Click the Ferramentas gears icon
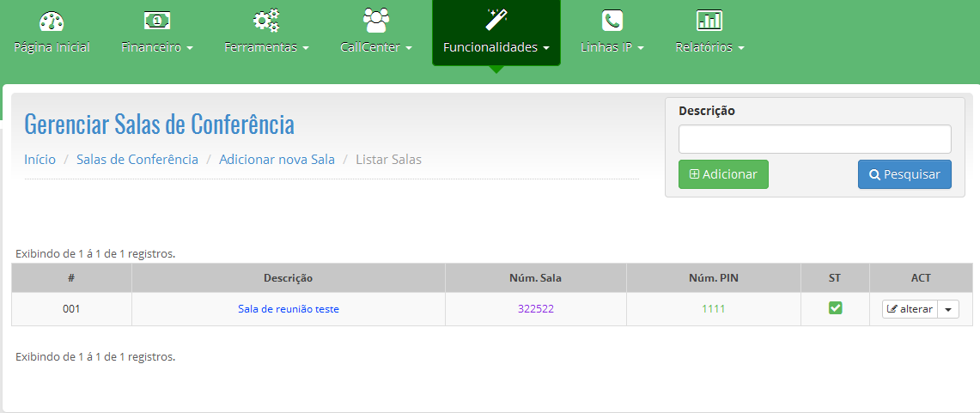 pyautogui.click(x=265, y=21)
